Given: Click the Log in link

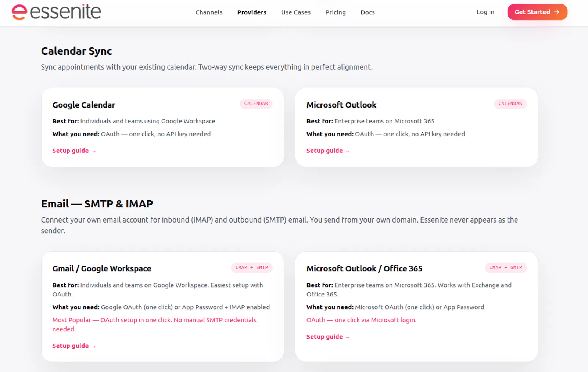Looking at the screenshot, I should click(485, 12).
